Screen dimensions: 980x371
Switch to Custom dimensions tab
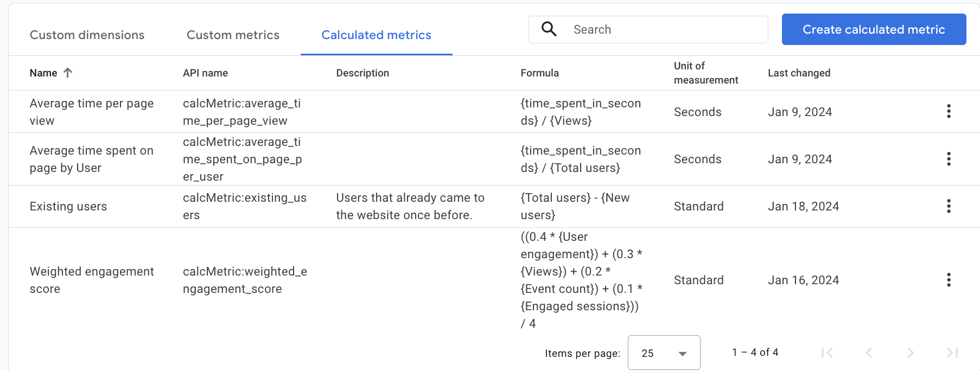click(x=87, y=35)
